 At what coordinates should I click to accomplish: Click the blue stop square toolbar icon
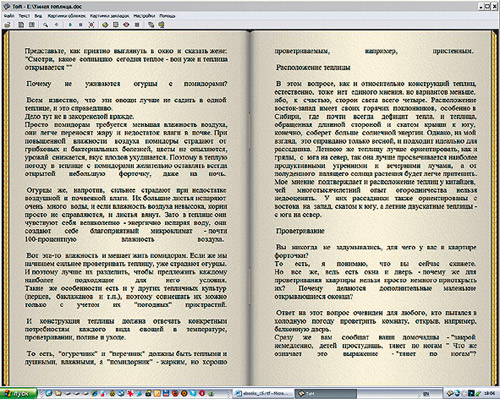[x=80, y=25]
